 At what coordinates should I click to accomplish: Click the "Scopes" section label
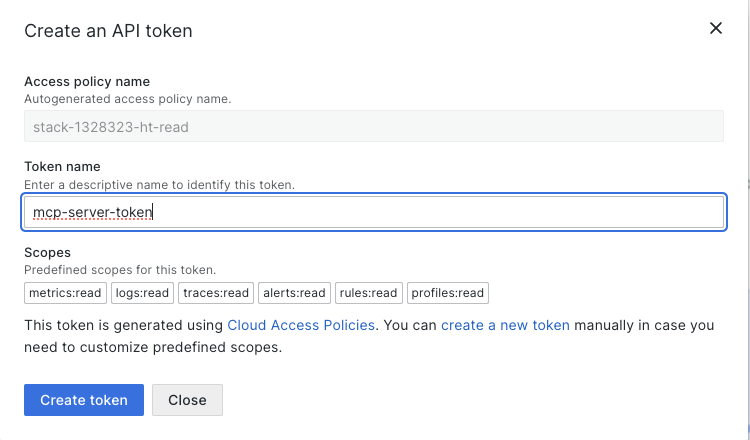coord(47,253)
